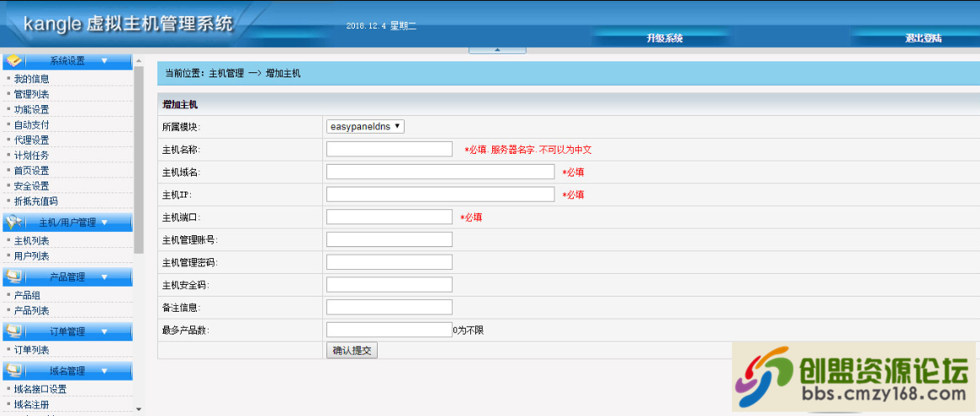Screen dimensions: 980x416
Task: Collapse the 主机/用户管理 section arrow
Action: 104,222
